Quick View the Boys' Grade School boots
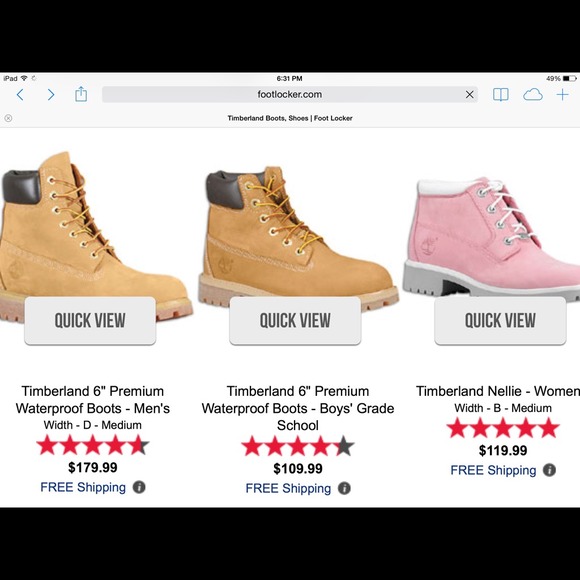580x580 pixels. tap(295, 320)
